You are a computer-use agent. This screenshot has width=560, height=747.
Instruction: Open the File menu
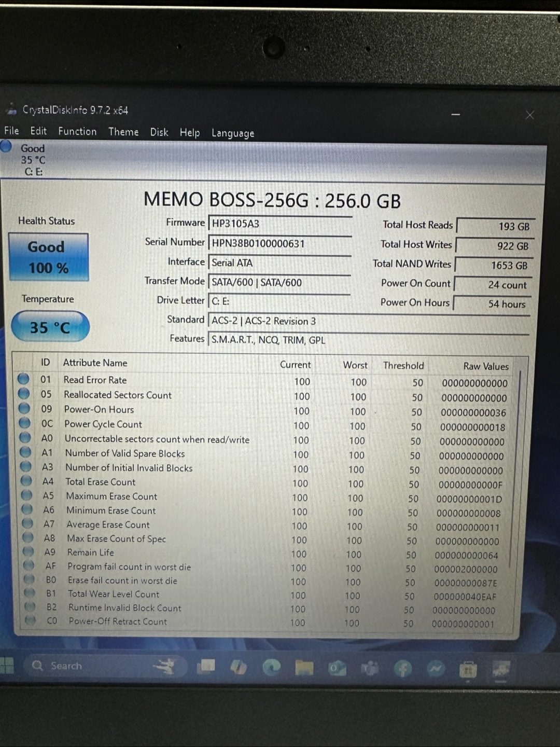11,131
